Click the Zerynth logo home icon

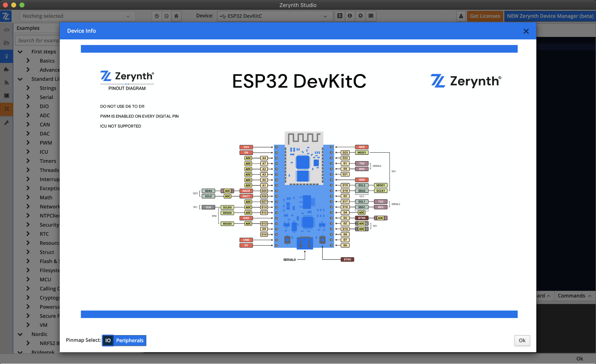pyautogui.click(x=6, y=16)
